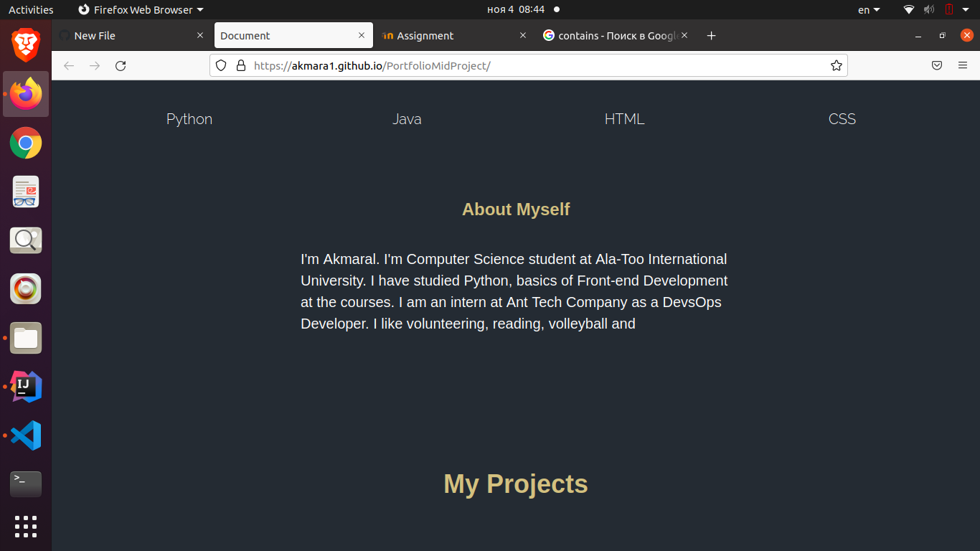The image size is (980, 551).
Task: Open the Files manager from the dock
Action: (x=26, y=338)
